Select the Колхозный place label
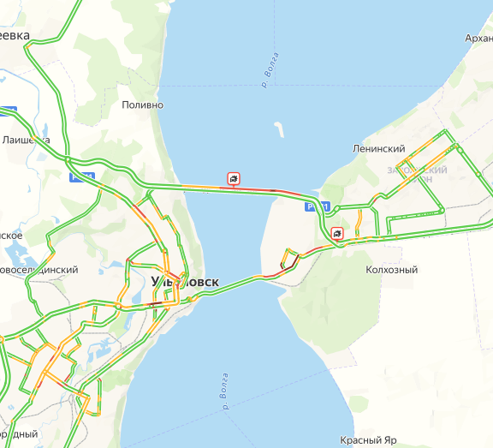 (x=392, y=270)
